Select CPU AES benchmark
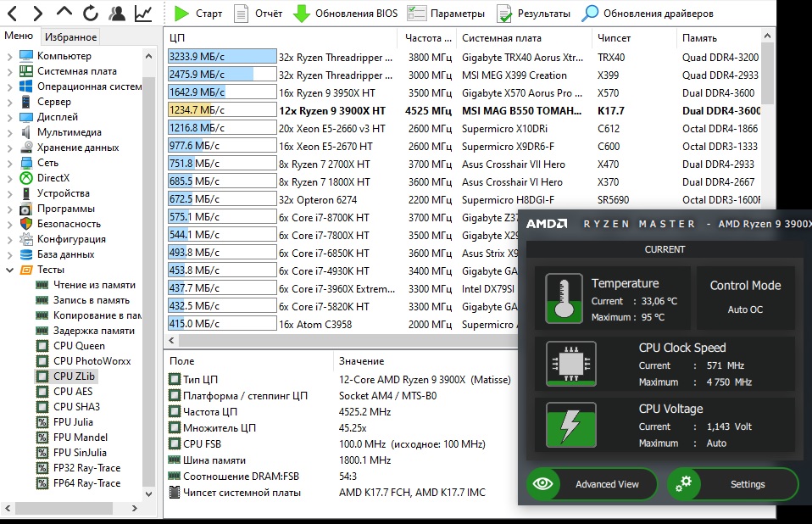 73,392
